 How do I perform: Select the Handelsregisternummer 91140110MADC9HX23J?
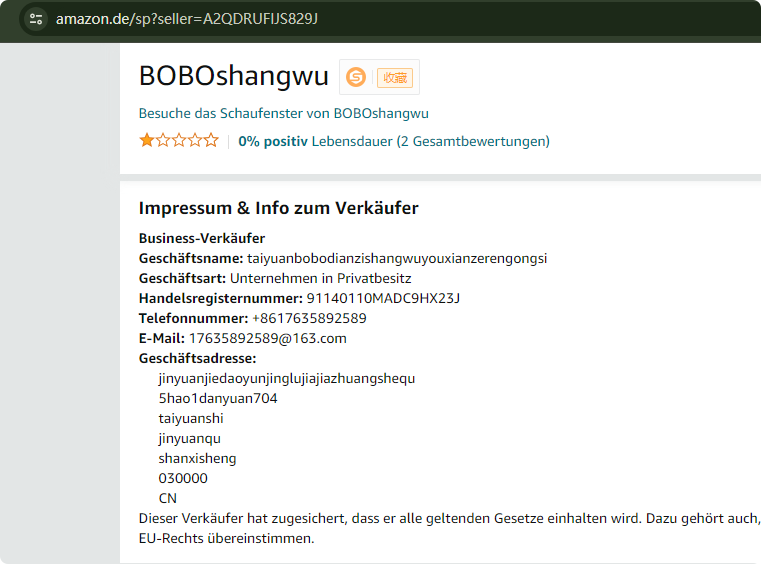point(383,298)
